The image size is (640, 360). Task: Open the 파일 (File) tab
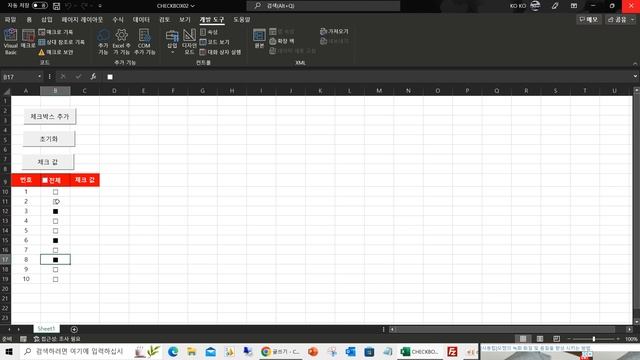click(10, 20)
